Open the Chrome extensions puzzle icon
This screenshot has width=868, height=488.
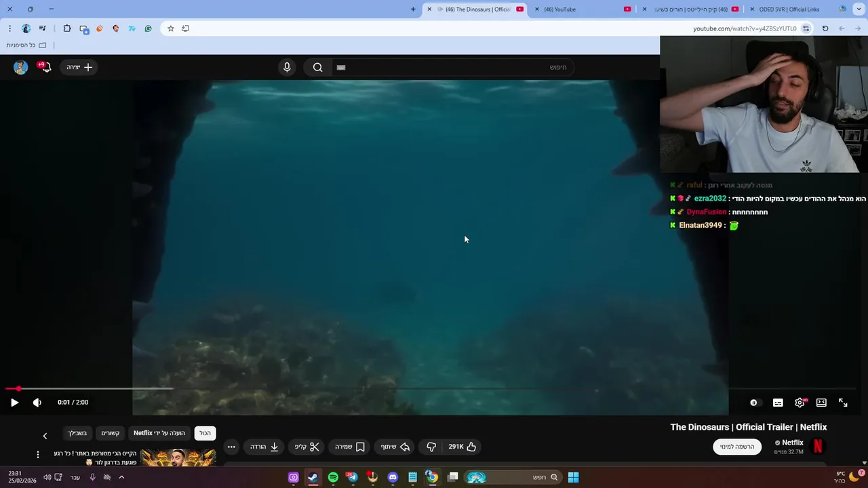tap(67, 28)
